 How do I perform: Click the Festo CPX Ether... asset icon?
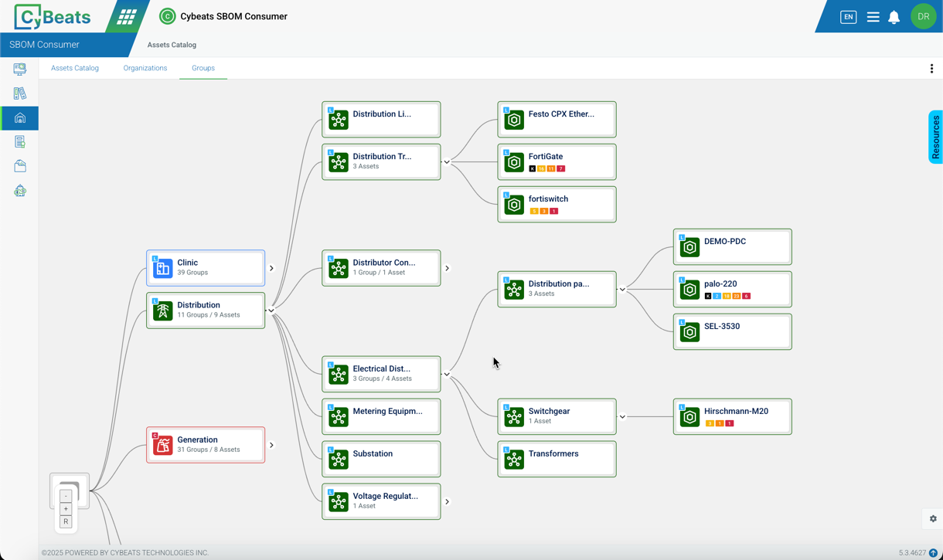pos(514,120)
